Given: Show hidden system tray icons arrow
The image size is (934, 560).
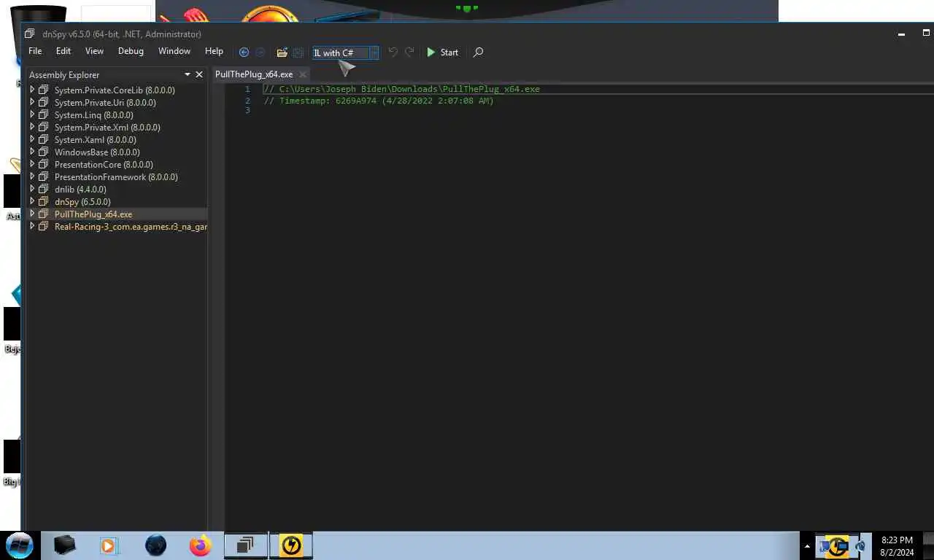Looking at the screenshot, I should 807,545.
